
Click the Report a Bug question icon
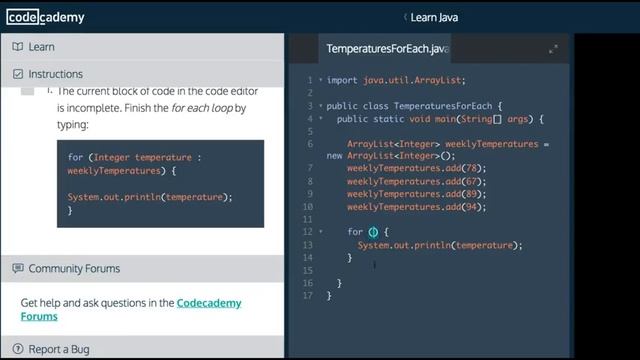click(x=18, y=349)
